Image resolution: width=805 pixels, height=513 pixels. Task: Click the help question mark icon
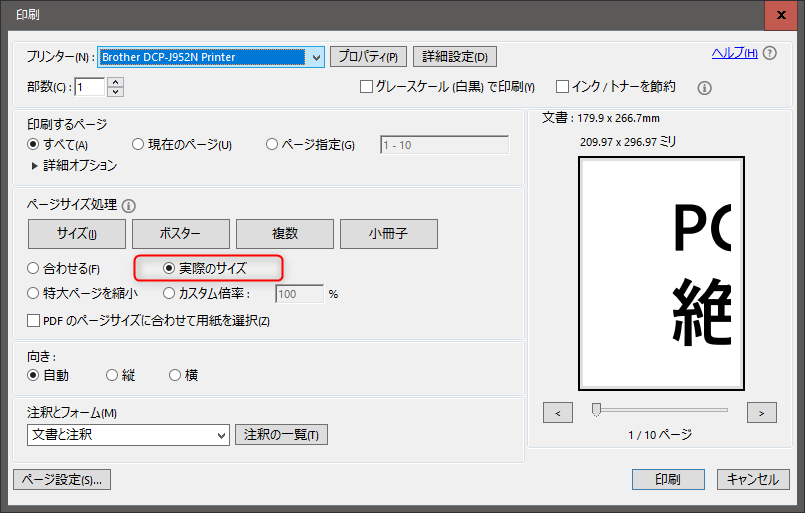(769, 54)
